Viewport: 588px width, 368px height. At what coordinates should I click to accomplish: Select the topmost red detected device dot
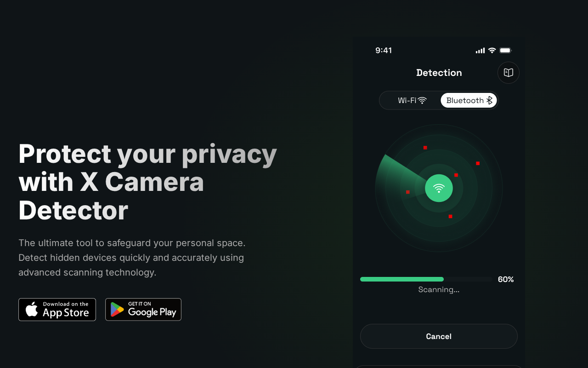(x=425, y=148)
